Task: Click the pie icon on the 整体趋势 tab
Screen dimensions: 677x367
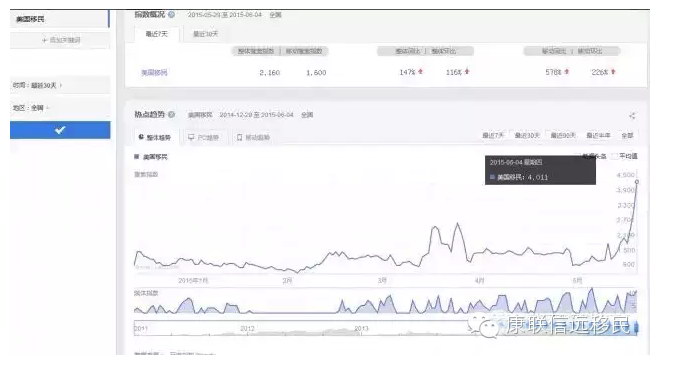Action: pos(141,137)
